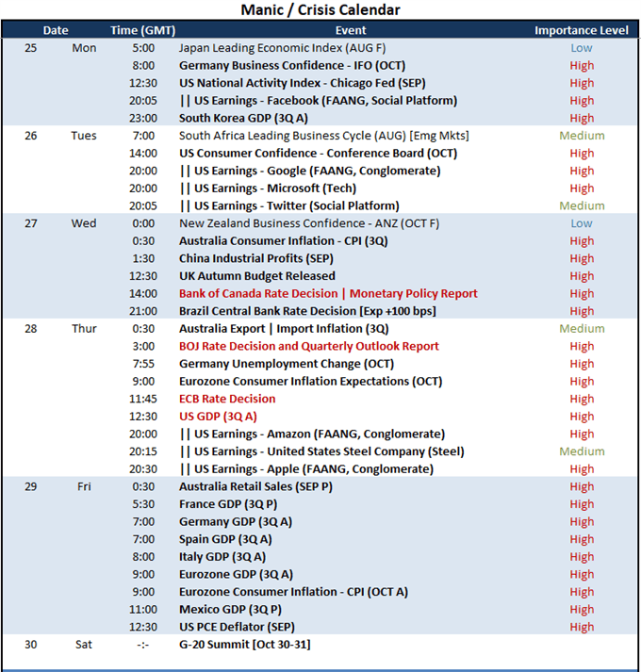Click the 'Manic / Crisis Calendar' title
The width and height of the screenshot is (641, 672).
[x=320, y=9]
